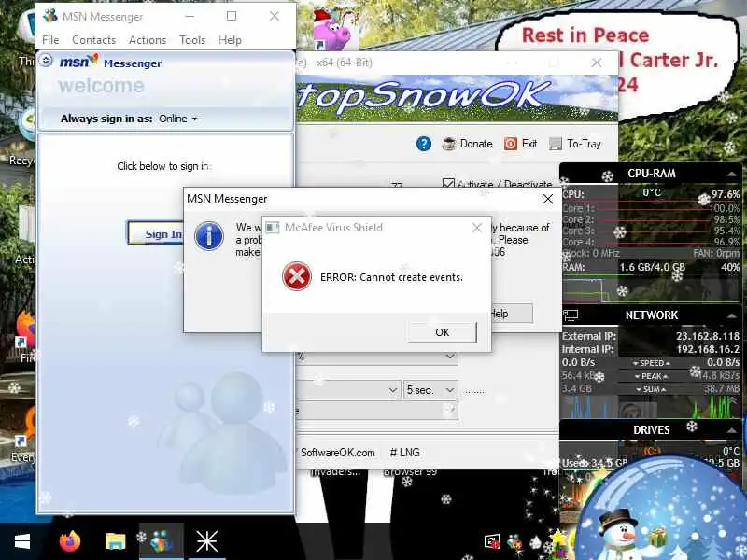Send DesktopSnowOK To-Tray

tap(575, 144)
